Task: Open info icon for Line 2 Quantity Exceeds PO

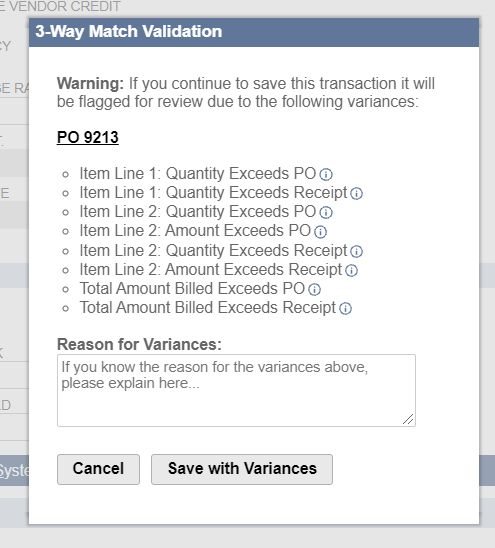Action: (326, 212)
